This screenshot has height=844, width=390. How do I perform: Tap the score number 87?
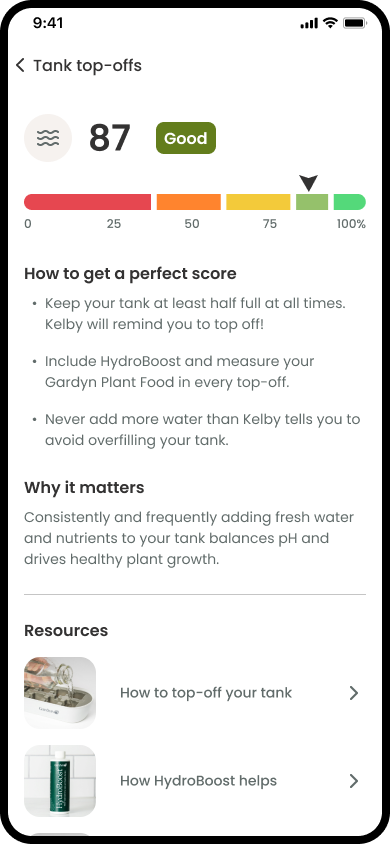(110, 138)
